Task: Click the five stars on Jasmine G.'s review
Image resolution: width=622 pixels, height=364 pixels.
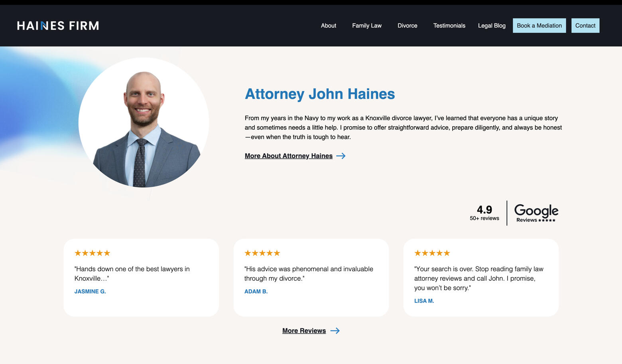Action: [92, 253]
